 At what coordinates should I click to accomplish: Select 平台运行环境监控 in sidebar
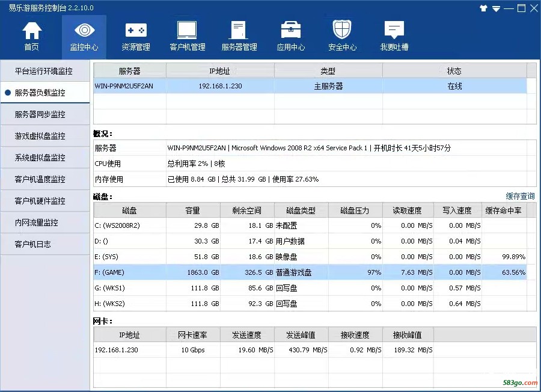(45, 71)
